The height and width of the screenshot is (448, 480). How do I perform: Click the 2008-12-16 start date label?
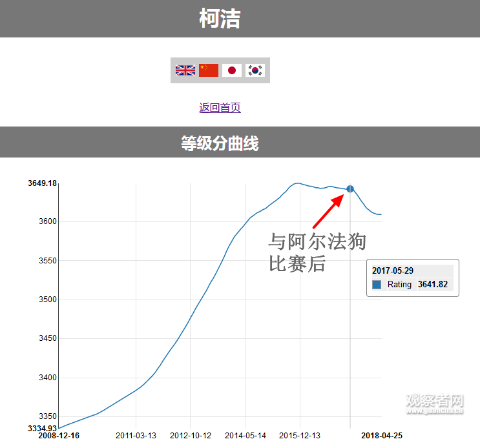[x=59, y=436]
